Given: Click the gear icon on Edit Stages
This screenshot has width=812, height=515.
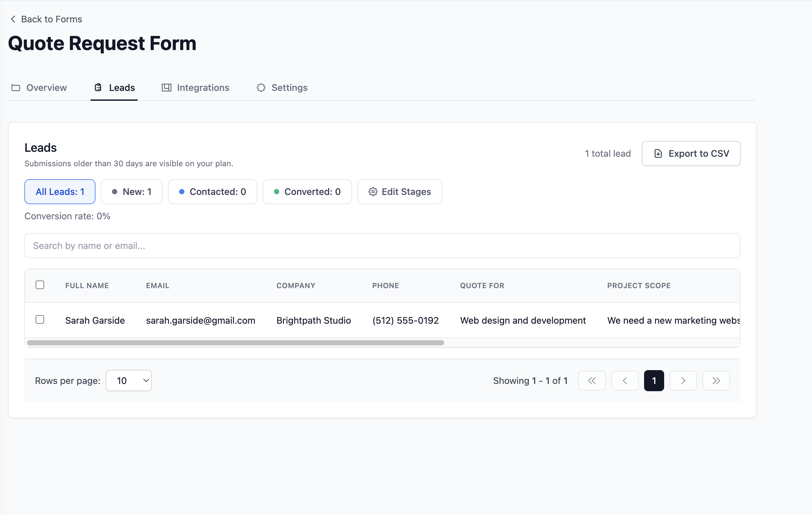Looking at the screenshot, I should click(373, 192).
